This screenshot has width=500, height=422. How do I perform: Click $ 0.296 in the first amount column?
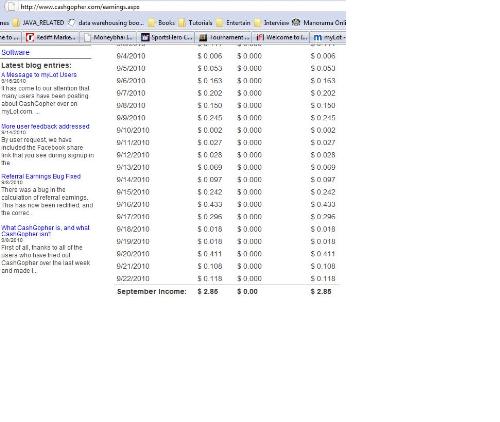pyautogui.click(x=210, y=217)
